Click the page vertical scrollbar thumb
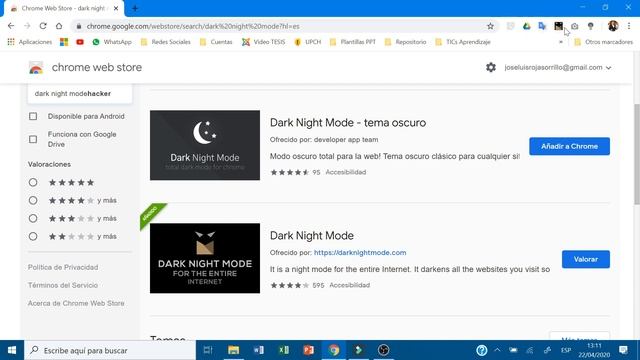 point(636,154)
